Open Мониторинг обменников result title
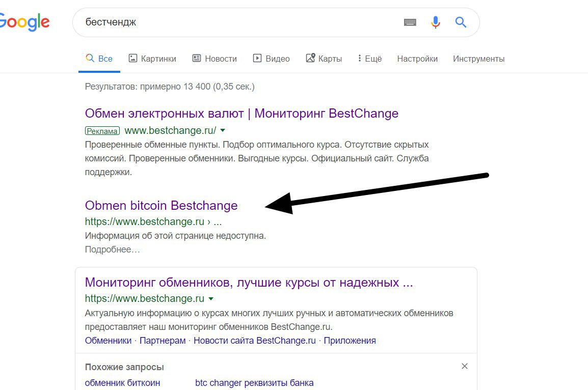Viewport: 588px width, 390px height. coord(249,282)
